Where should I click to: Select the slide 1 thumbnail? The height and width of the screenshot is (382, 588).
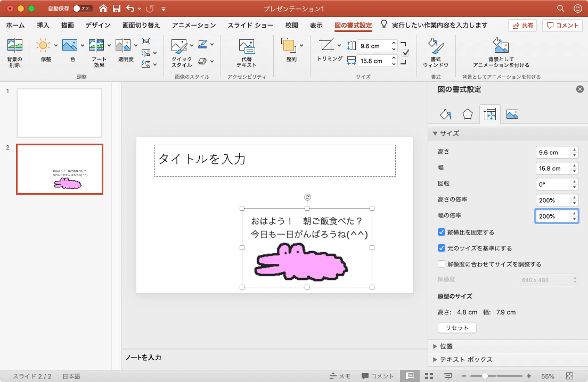coord(59,113)
